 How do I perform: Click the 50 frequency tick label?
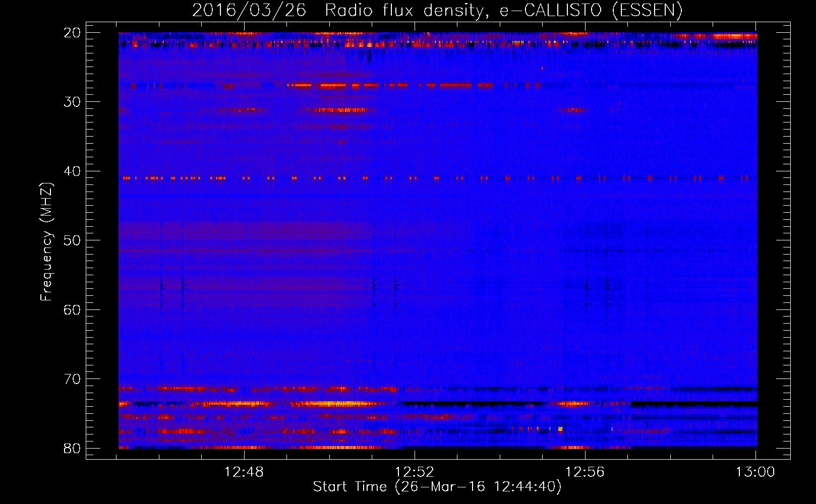tap(72, 240)
